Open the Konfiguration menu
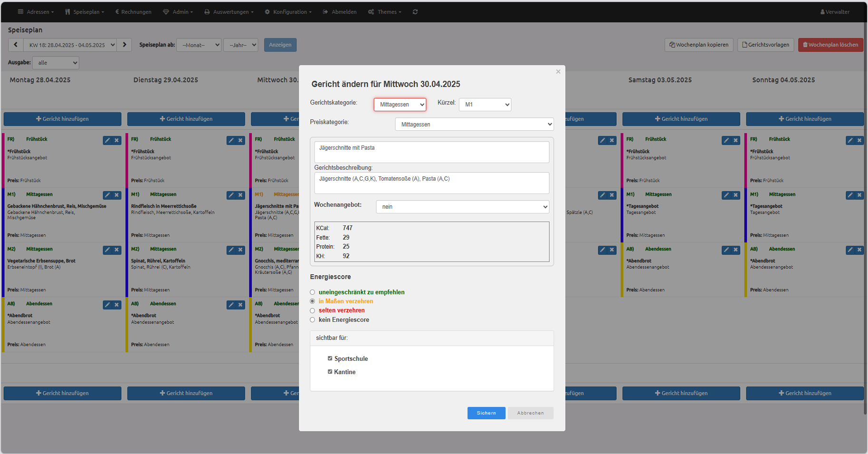The image size is (868, 454). [288, 12]
